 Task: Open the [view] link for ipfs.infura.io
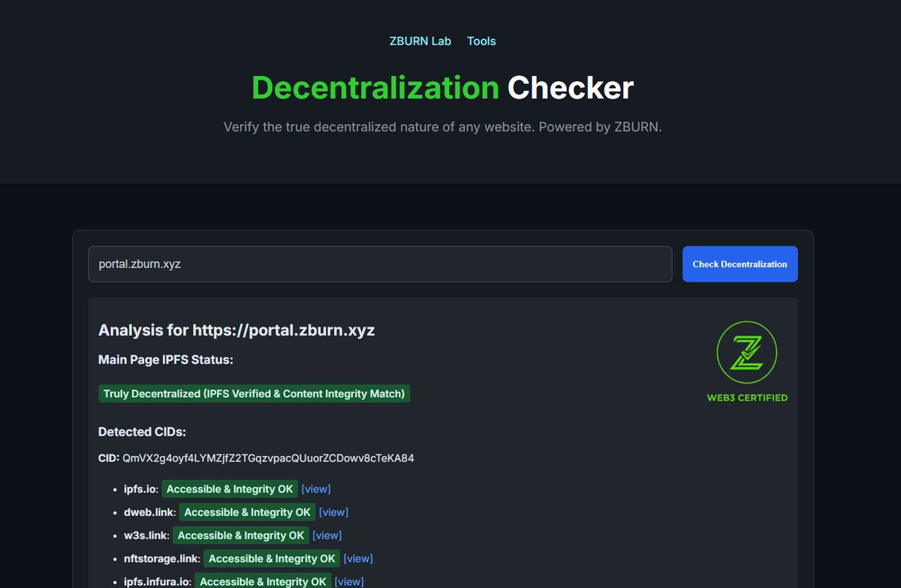pos(349,581)
